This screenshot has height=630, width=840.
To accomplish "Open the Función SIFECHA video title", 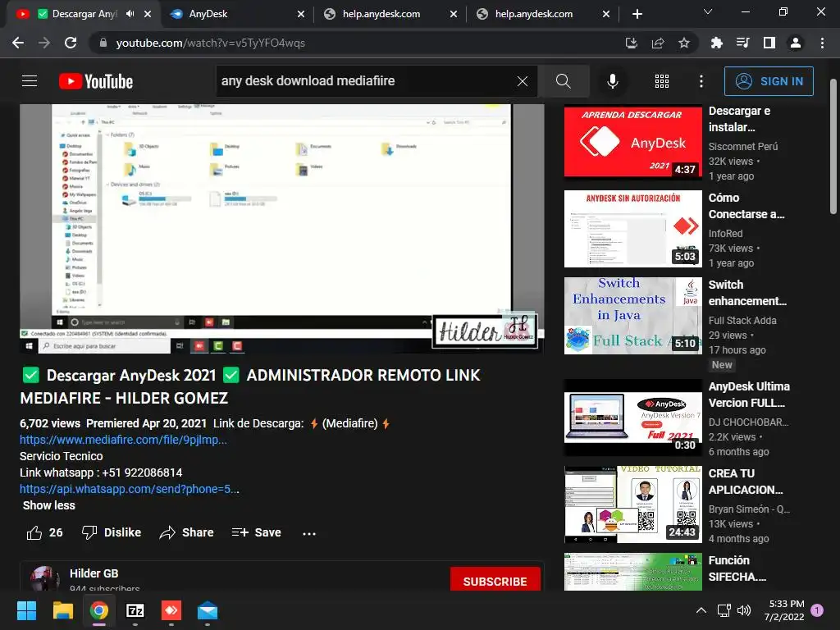I will coord(737,568).
